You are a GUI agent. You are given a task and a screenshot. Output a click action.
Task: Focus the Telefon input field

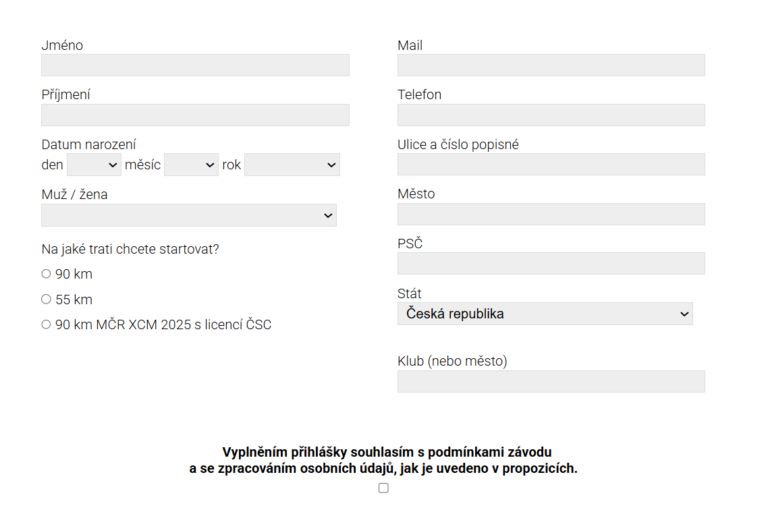click(x=551, y=115)
